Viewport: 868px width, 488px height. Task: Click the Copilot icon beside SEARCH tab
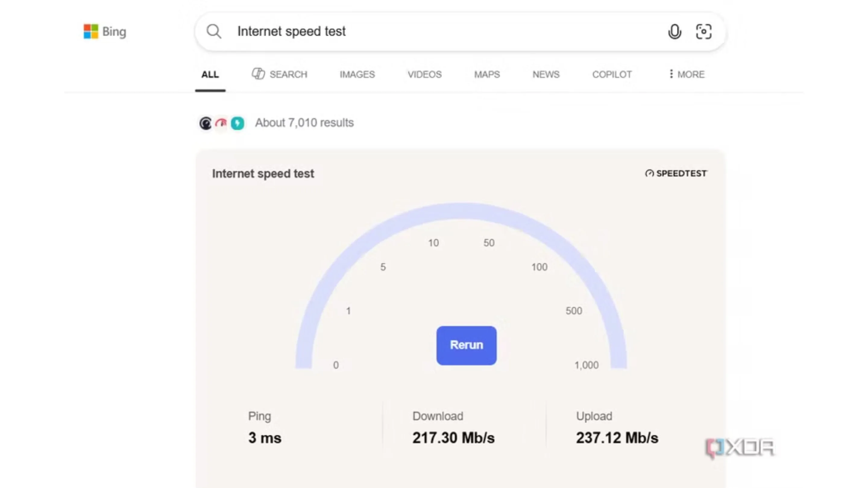tap(259, 74)
